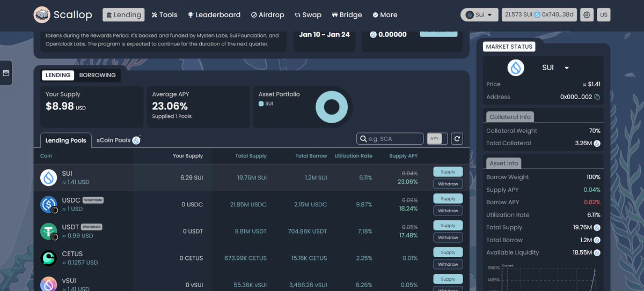This screenshot has height=291, width=644.
Task: Go to the Leaderboard page
Action: pyautogui.click(x=214, y=15)
